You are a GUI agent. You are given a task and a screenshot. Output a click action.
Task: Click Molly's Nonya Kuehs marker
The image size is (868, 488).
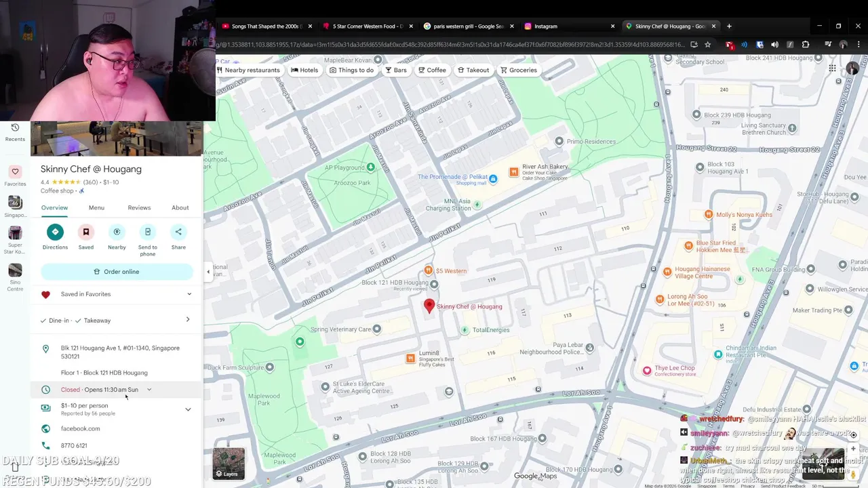coord(709,215)
